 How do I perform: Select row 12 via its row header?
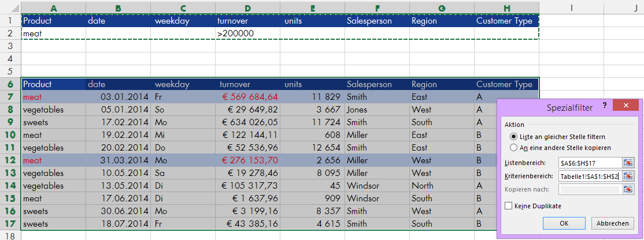pyautogui.click(x=10, y=160)
